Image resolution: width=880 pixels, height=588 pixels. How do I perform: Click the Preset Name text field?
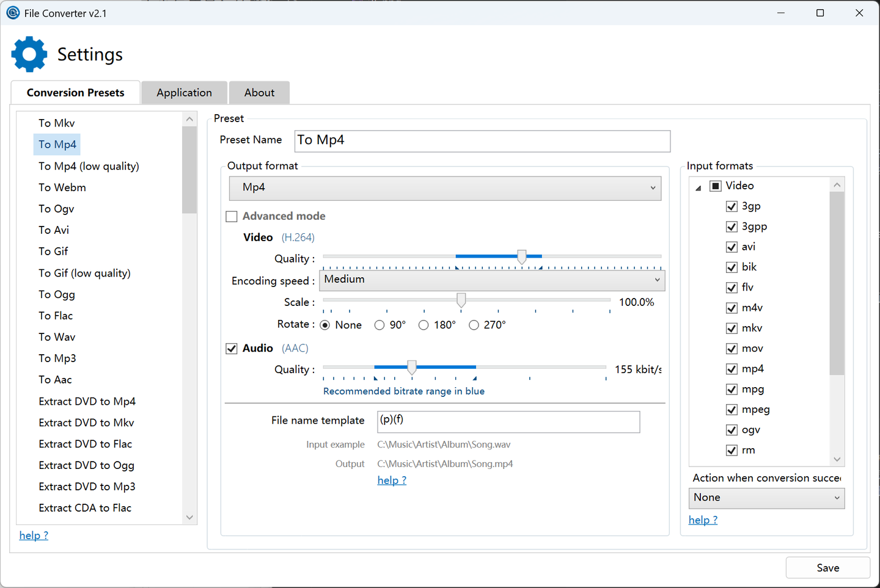482,141
